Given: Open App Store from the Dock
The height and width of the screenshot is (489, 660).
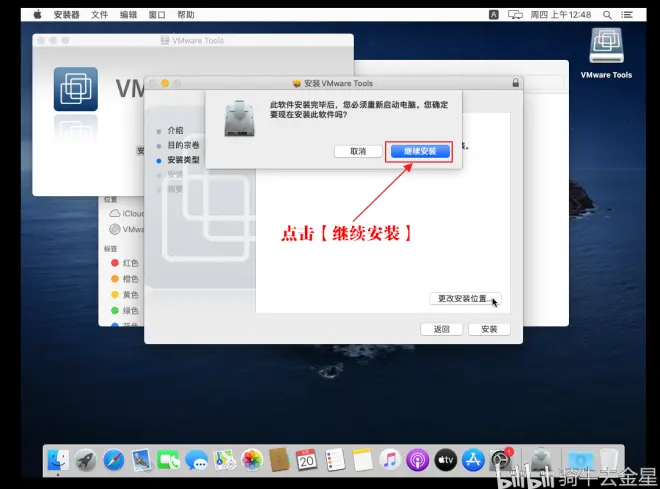Looking at the screenshot, I should click(473, 460).
